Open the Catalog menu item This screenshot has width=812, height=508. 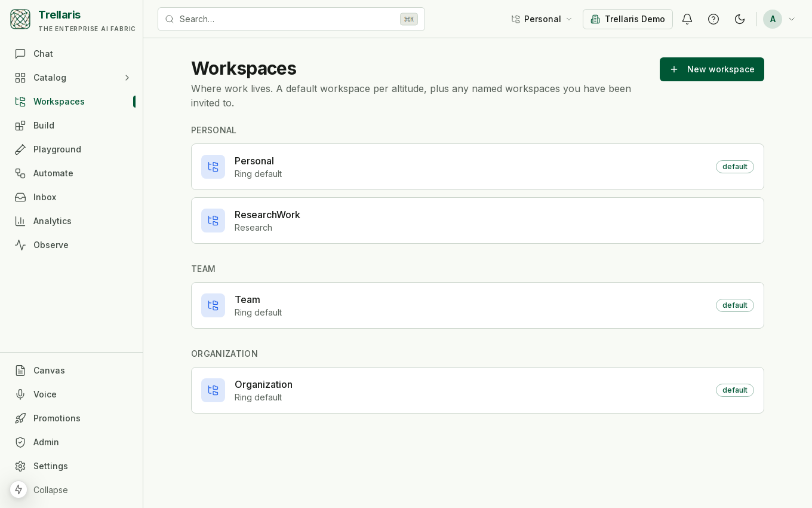coord(72,78)
